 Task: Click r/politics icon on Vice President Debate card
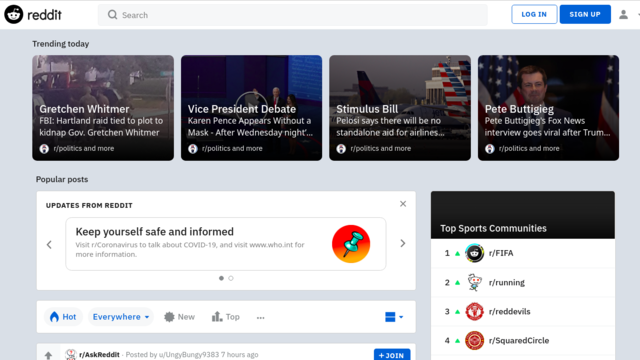click(x=193, y=149)
